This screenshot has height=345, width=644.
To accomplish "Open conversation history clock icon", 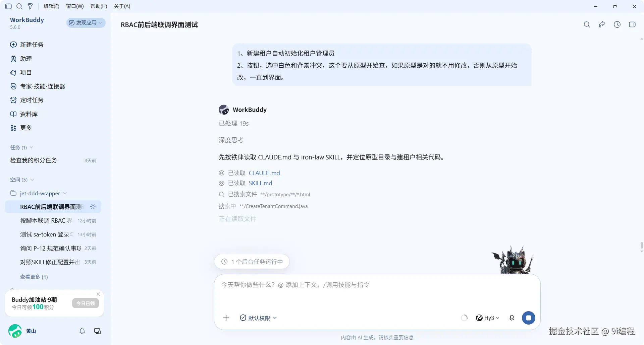I will click(x=617, y=24).
